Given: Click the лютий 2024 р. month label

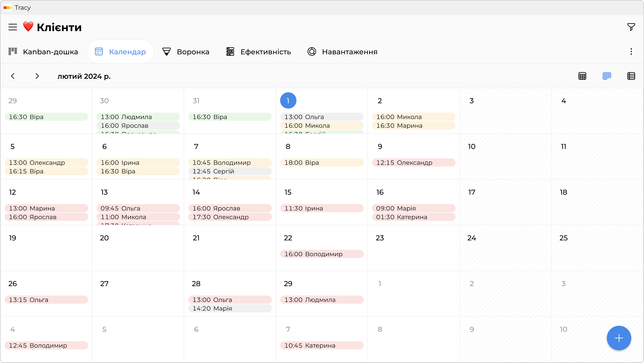Looking at the screenshot, I should pos(84,76).
